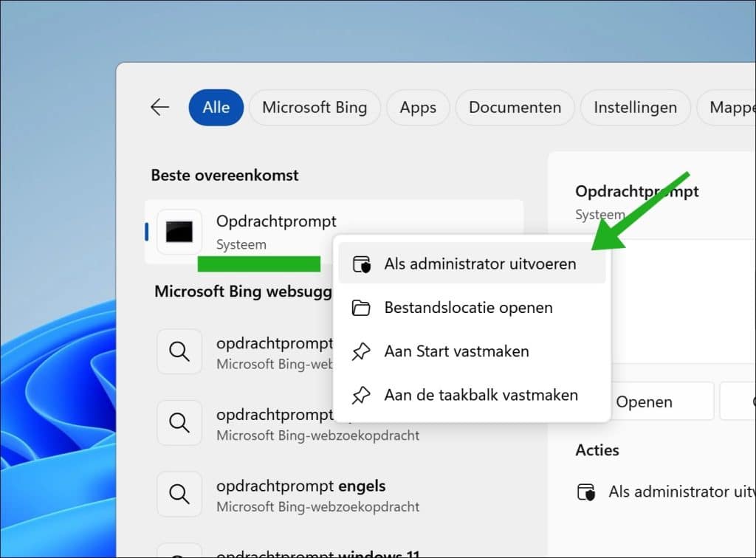Click the search icon beside opdrachtprompt engels
The image size is (756, 558).
(x=179, y=494)
